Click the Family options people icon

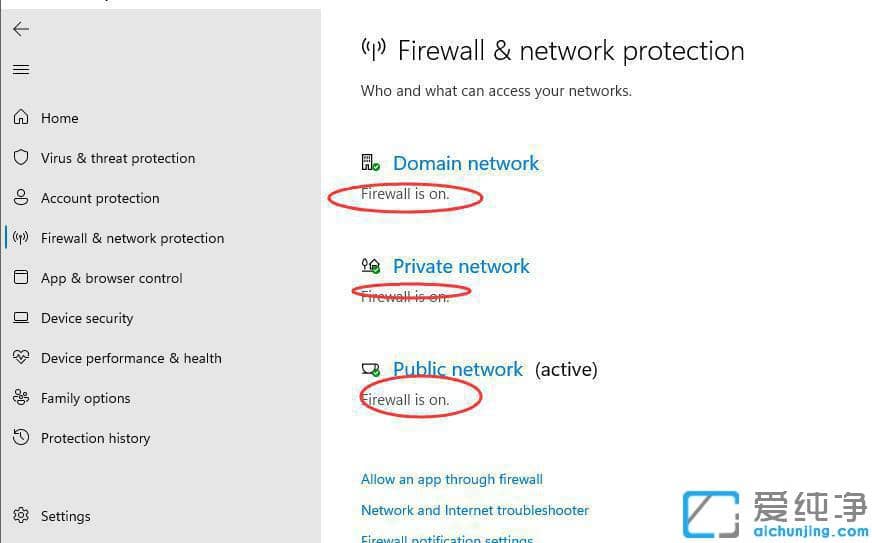coord(21,398)
